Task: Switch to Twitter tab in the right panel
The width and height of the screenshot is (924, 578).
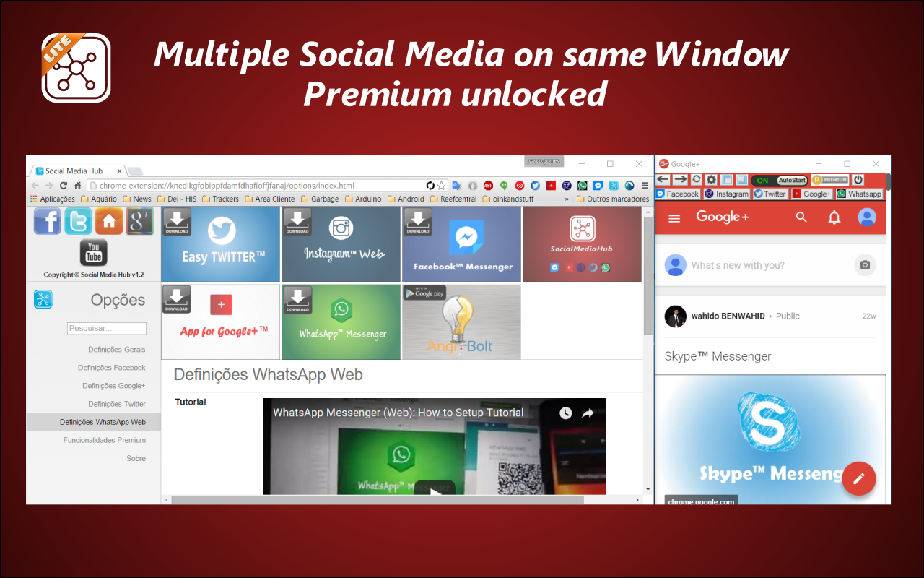Action: 770,194
